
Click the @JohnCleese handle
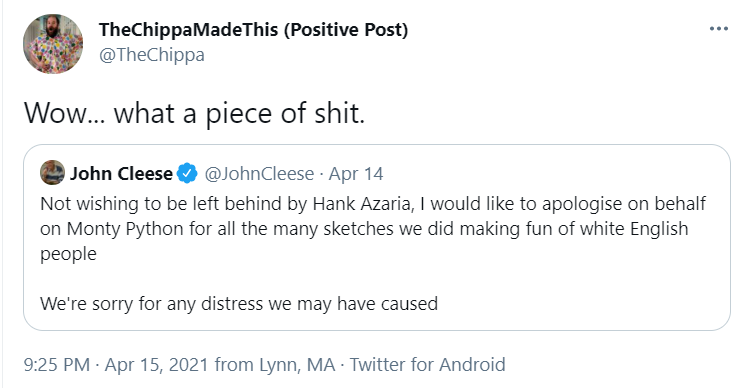(259, 174)
